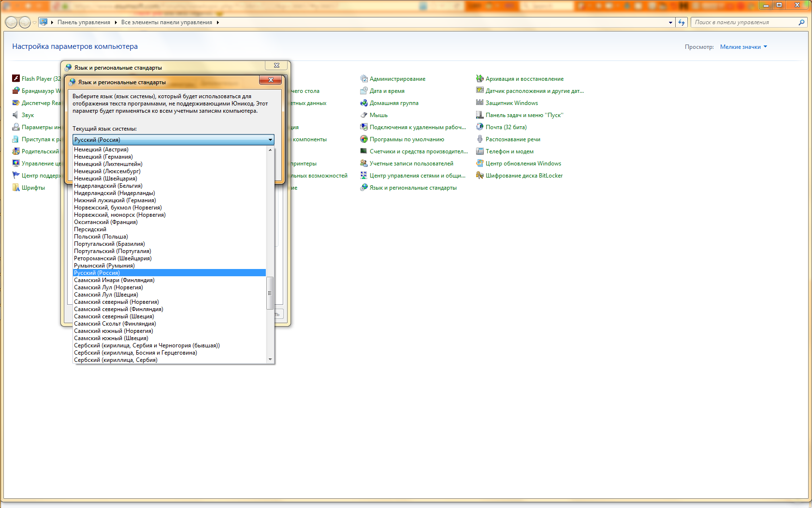Image resolution: width=812 pixels, height=508 pixels.
Task: Open Подключения к удаленным рабочим столам icon
Action: tap(364, 127)
